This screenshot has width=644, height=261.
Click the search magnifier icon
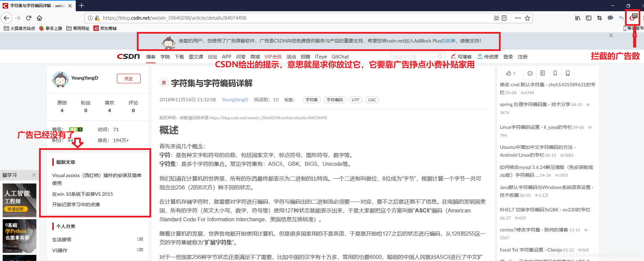[440, 56]
